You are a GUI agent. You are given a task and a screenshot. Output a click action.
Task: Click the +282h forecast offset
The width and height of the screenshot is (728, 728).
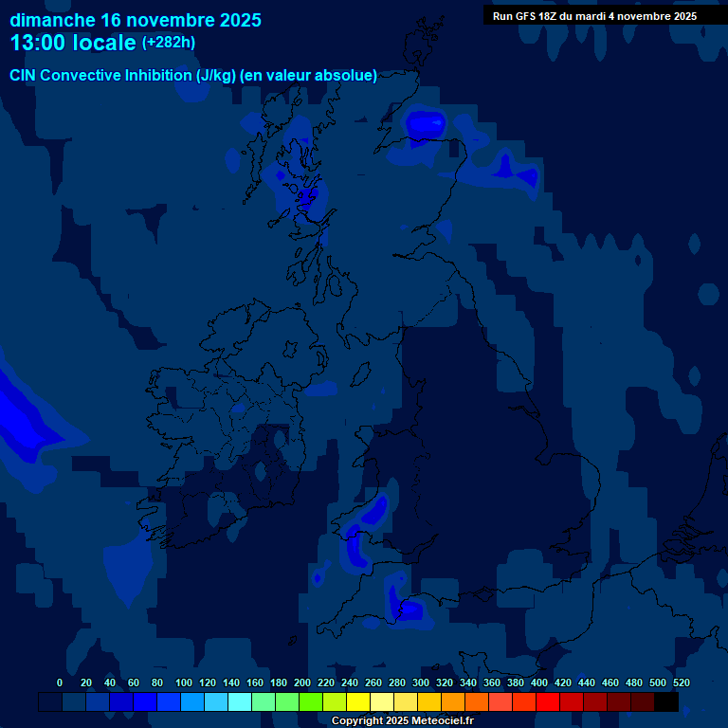pos(170,43)
